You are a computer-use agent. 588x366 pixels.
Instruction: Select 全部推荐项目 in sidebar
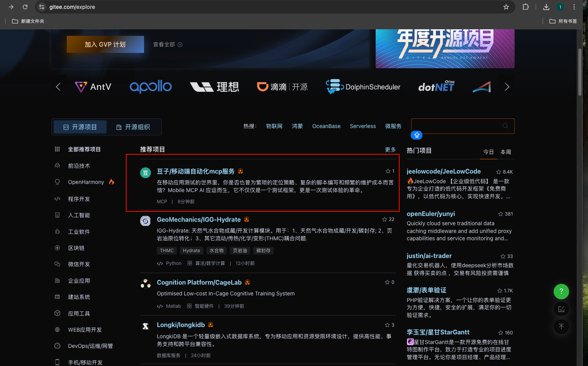84,149
